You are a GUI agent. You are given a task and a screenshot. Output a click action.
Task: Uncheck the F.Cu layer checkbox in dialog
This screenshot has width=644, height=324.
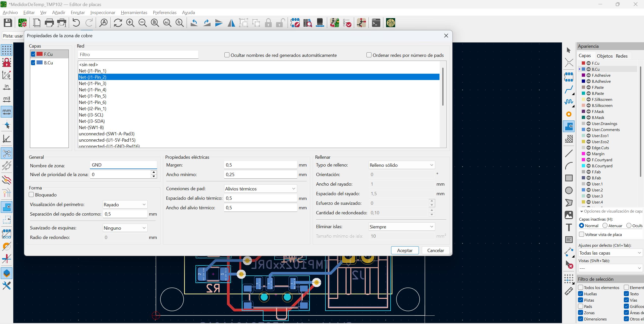33,54
